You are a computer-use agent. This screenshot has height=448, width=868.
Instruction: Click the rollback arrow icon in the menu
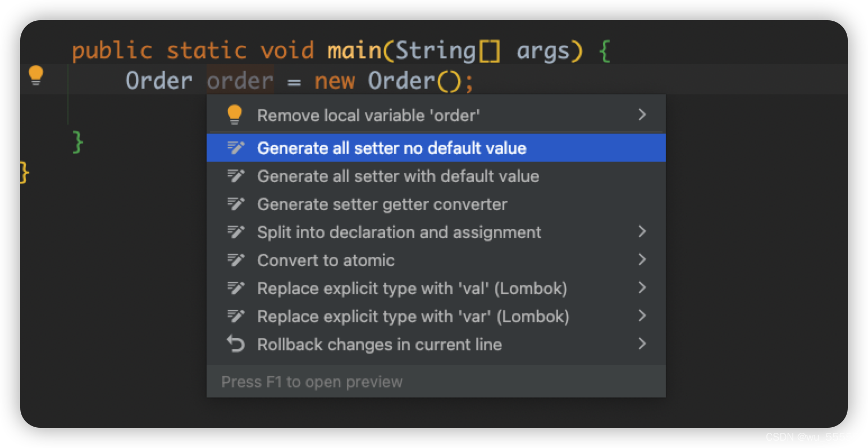tap(235, 344)
